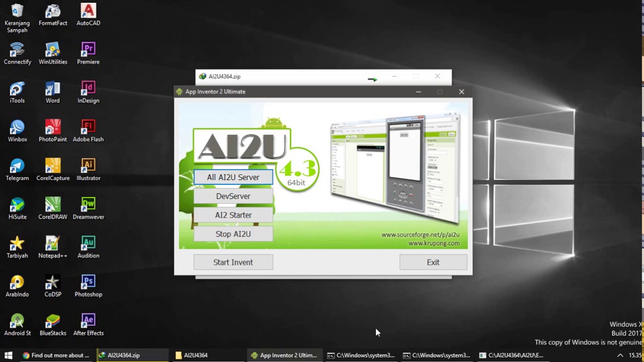Minimize the App Inventor 2 Ultimate window

point(418,92)
